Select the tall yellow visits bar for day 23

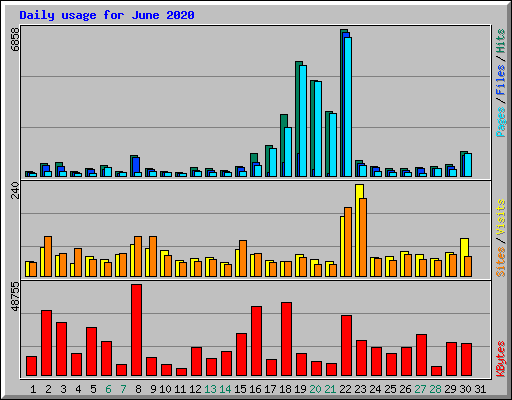[358, 230]
